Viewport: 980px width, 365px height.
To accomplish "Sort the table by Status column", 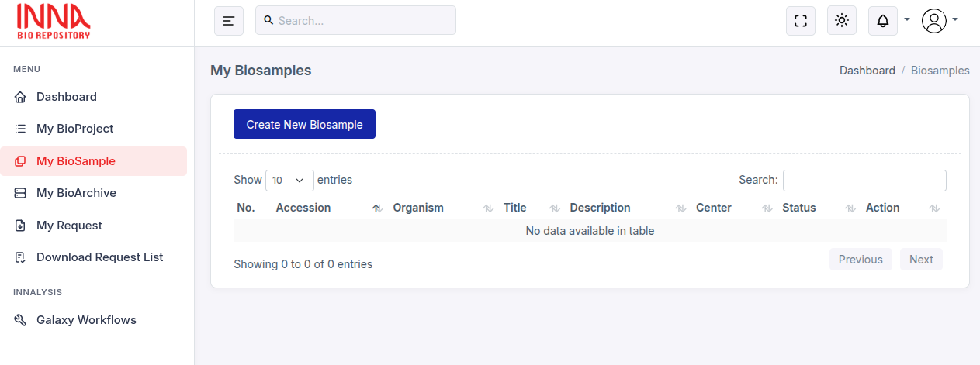I will (x=820, y=208).
